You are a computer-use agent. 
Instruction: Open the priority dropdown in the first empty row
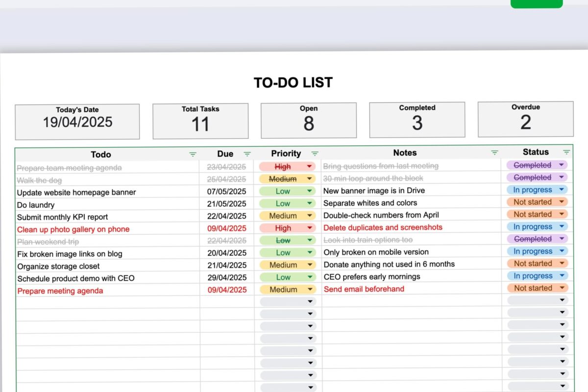(x=309, y=301)
